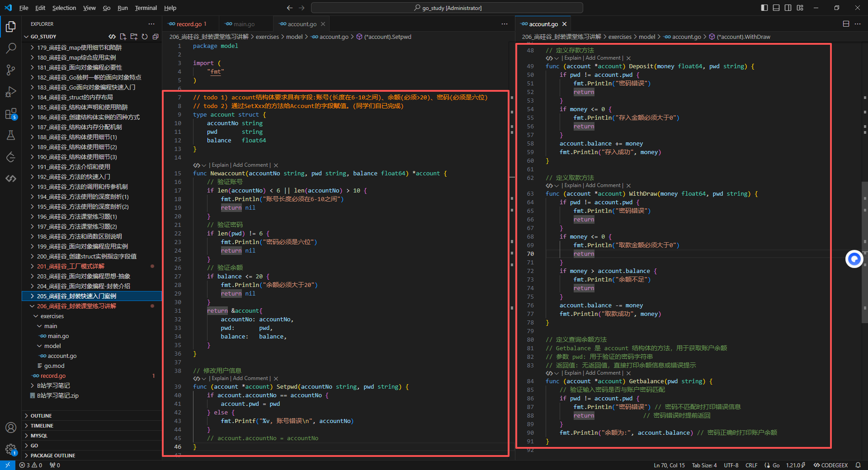The height and width of the screenshot is (470, 868).
Task: Open Explorer views and more actions menu
Action: tap(151, 24)
